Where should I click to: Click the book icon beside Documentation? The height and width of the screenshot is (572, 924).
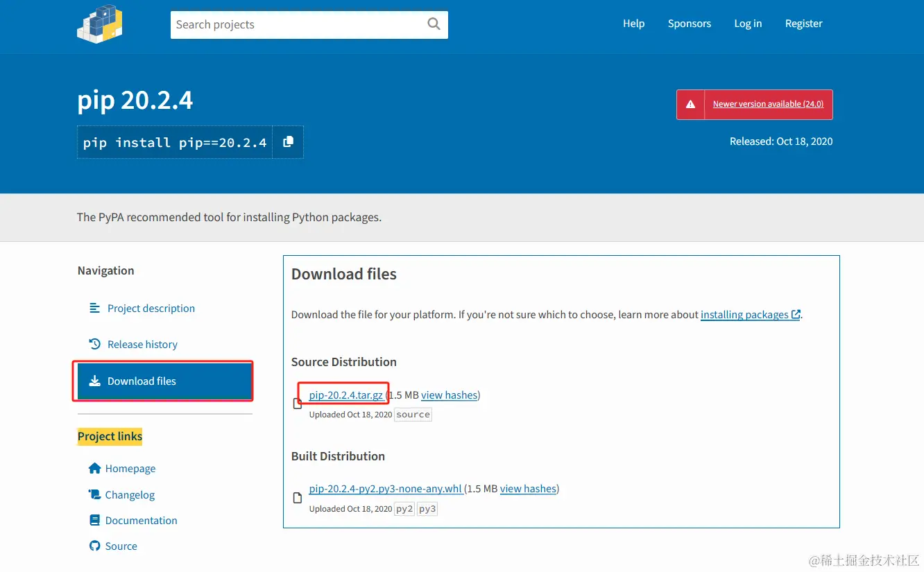[95, 520]
